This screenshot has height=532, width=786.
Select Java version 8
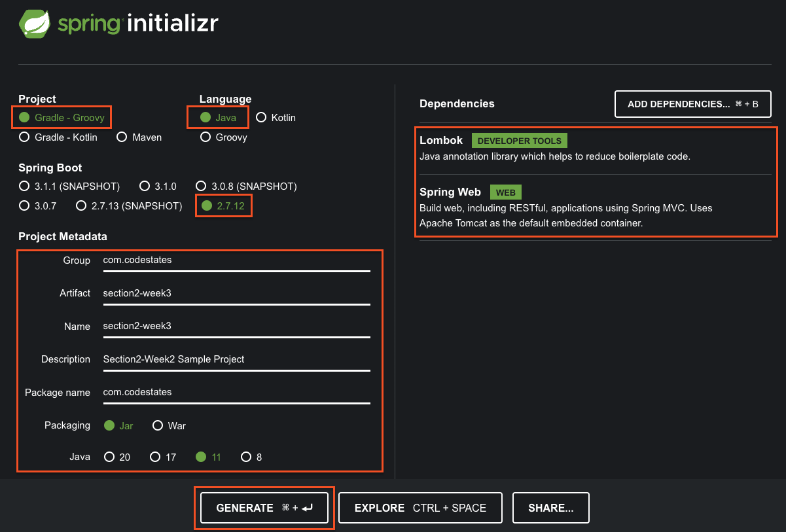click(x=246, y=457)
